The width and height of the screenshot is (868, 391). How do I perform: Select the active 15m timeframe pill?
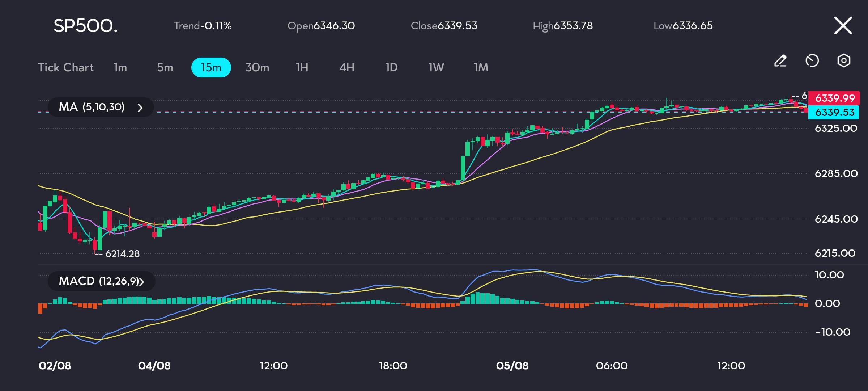click(211, 67)
